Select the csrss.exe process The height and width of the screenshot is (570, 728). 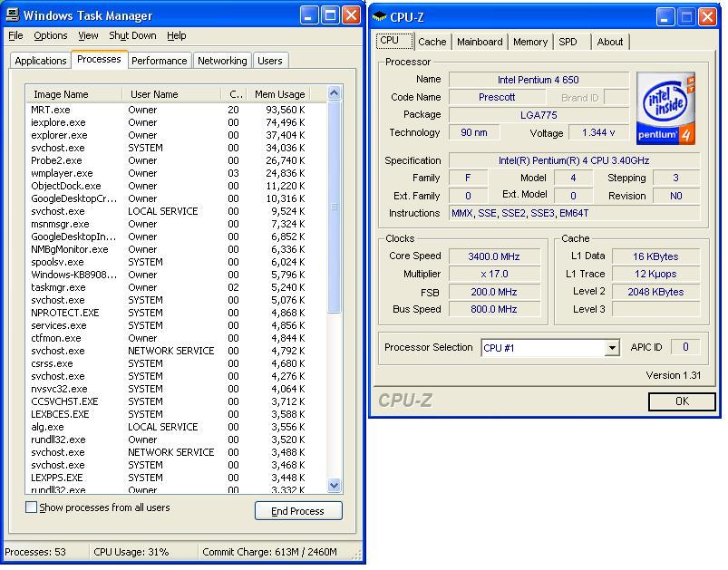coord(169,363)
